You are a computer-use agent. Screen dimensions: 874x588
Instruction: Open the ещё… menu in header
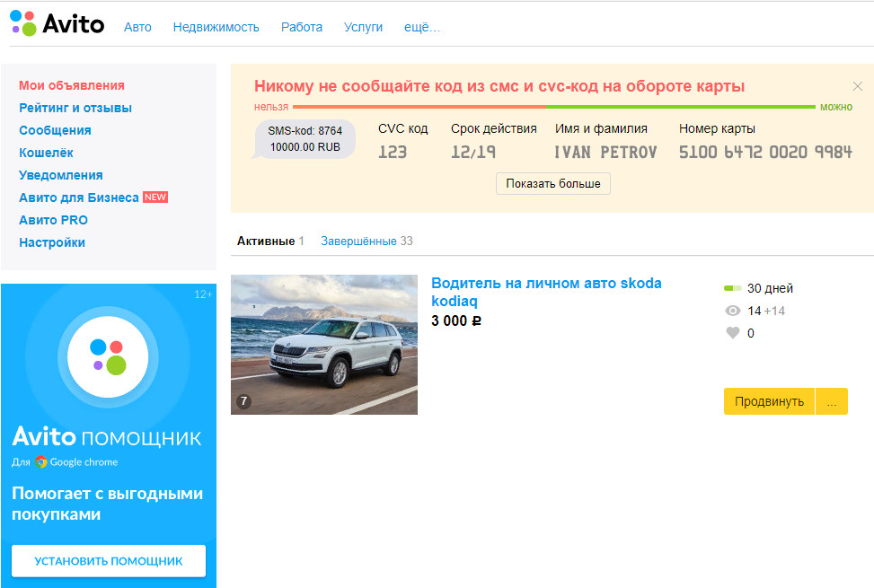[x=422, y=27]
